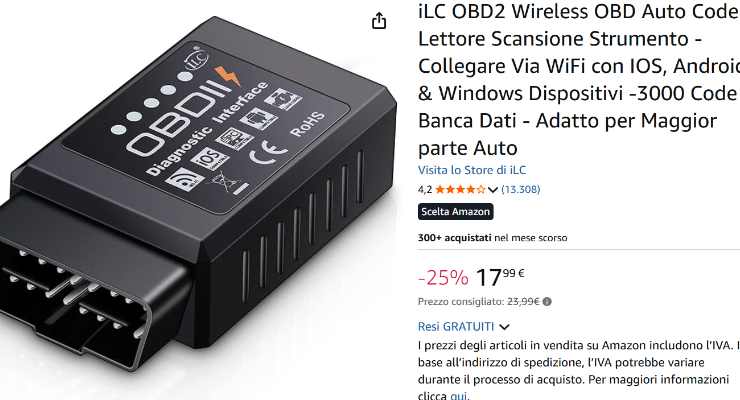Click the orange star rating icons
The width and height of the screenshot is (740, 400).
(460, 190)
